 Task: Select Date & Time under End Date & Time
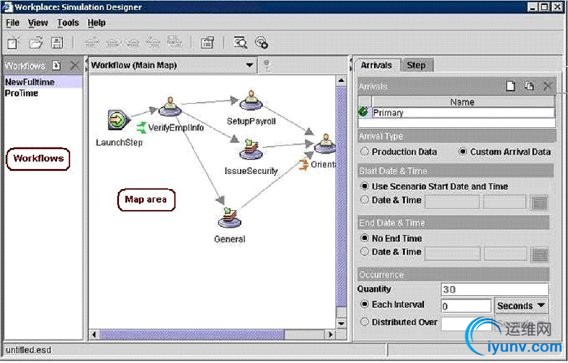pos(364,252)
